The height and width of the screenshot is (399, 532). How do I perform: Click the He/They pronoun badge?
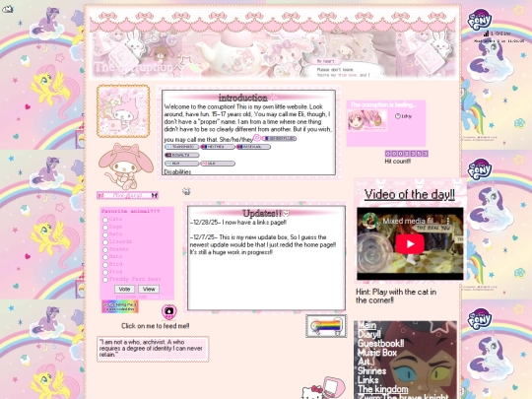click(x=218, y=147)
